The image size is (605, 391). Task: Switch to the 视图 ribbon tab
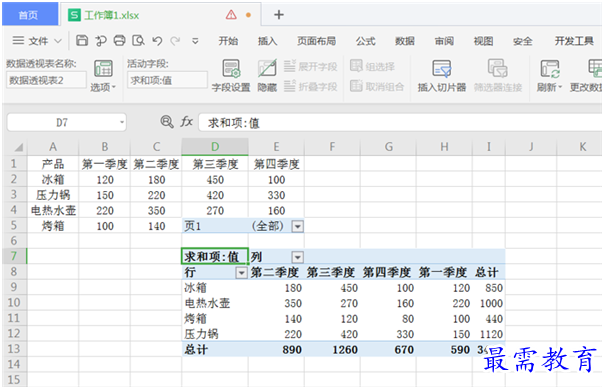(483, 41)
